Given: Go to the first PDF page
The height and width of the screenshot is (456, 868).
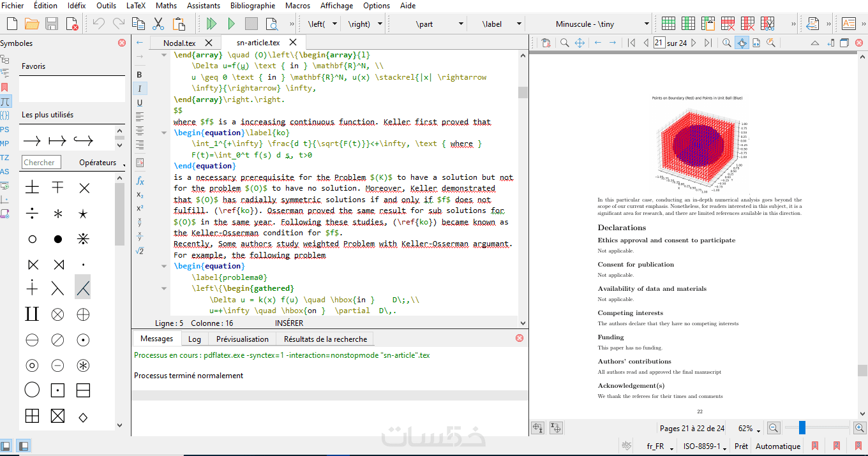Looking at the screenshot, I should click(x=631, y=43).
